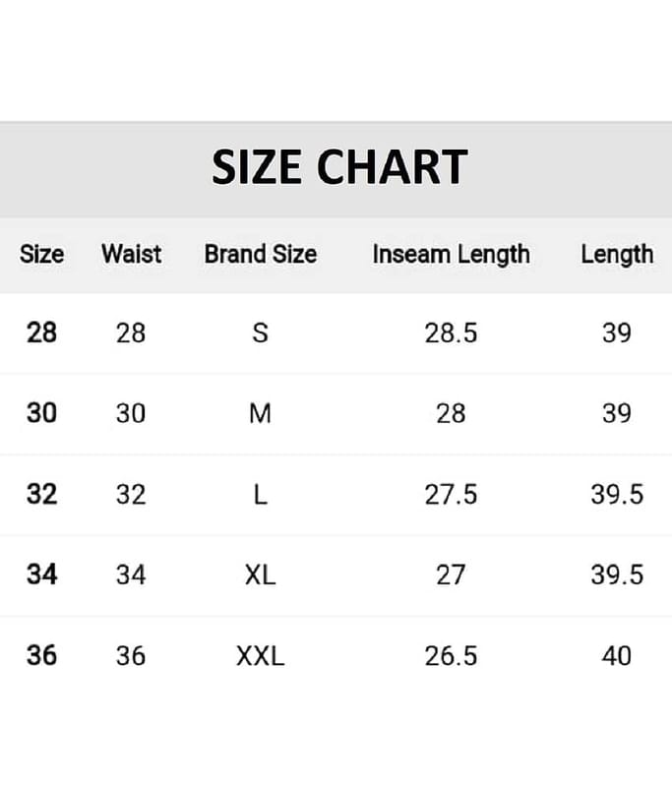Select the Size column header
The width and height of the screenshot is (672, 787).
(41, 254)
